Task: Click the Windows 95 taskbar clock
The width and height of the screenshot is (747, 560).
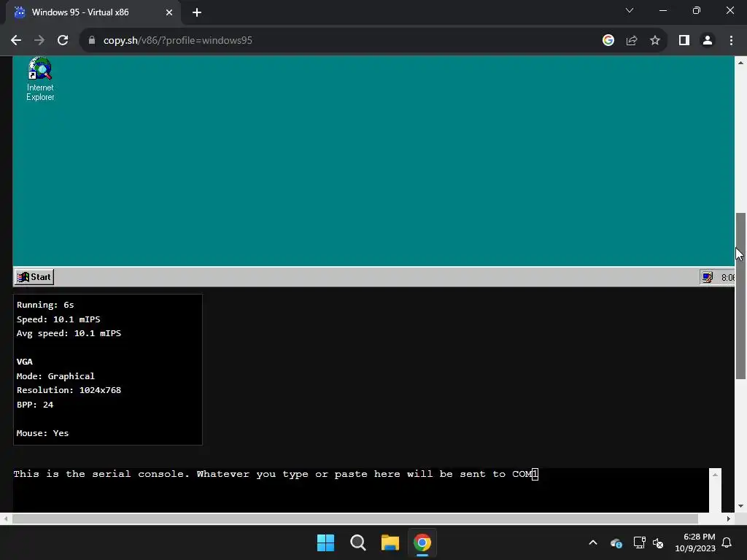Action: tap(727, 278)
